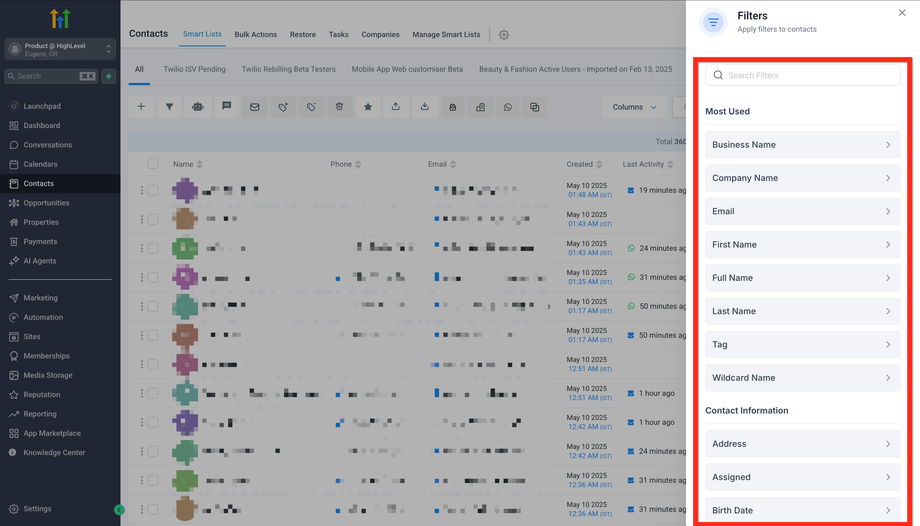Image resolution: width=920 pixels, height=526 pixels.
Task: Go to Dashboard in the sidebar
Action: tap(42, 126)
